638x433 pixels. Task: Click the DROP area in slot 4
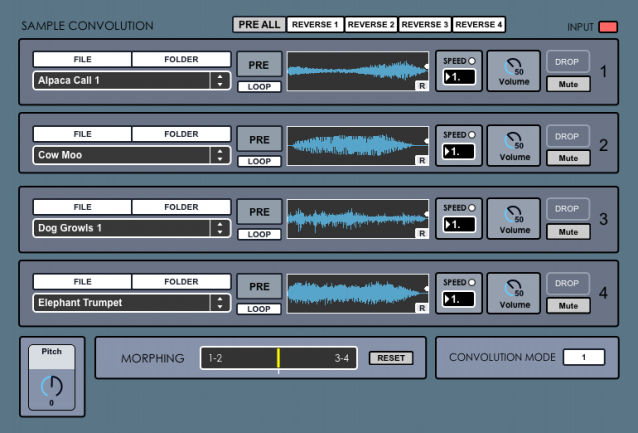[567, 283]
